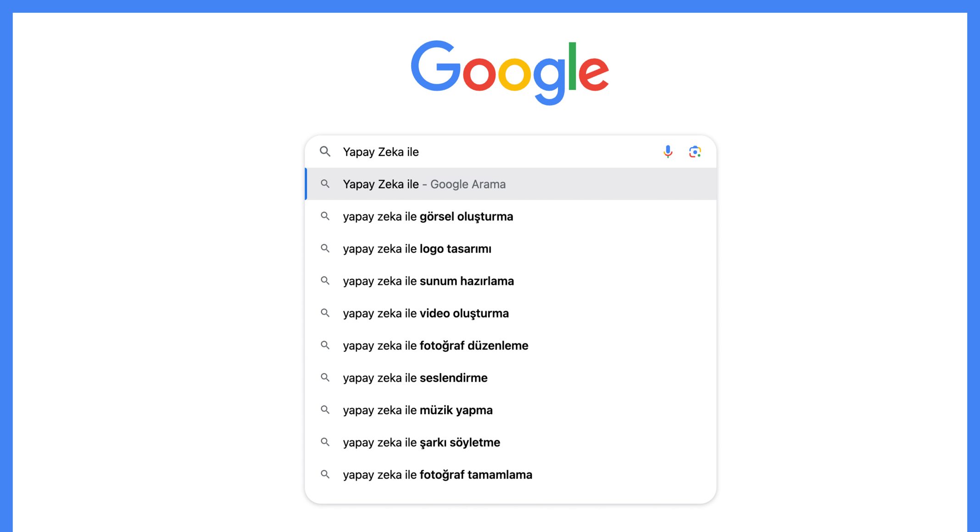Image resolution: width=980 pixels, height=532 pixels.
Task: Choose suggestion "yapay zeka ile görsel oluşturma"
Action: (x=511, y=216)
